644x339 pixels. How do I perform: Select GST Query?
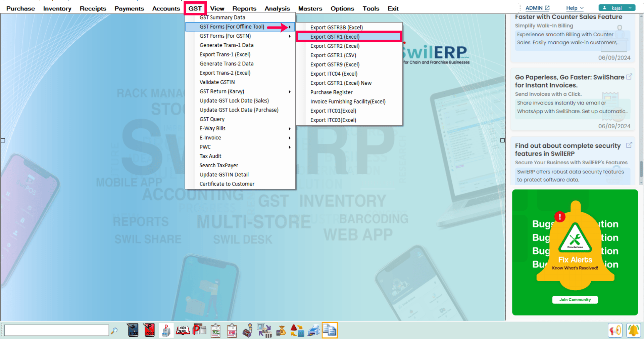[x=240, y=119]
